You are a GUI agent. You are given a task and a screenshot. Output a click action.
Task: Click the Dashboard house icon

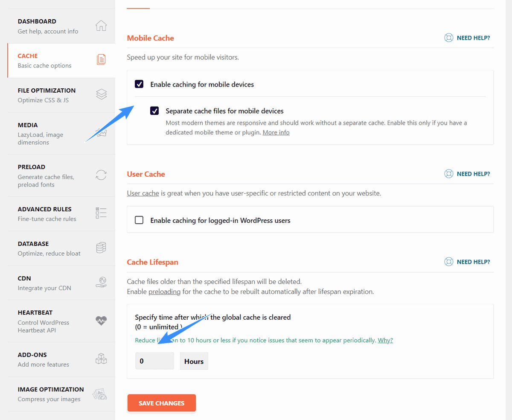click(101, 26)
